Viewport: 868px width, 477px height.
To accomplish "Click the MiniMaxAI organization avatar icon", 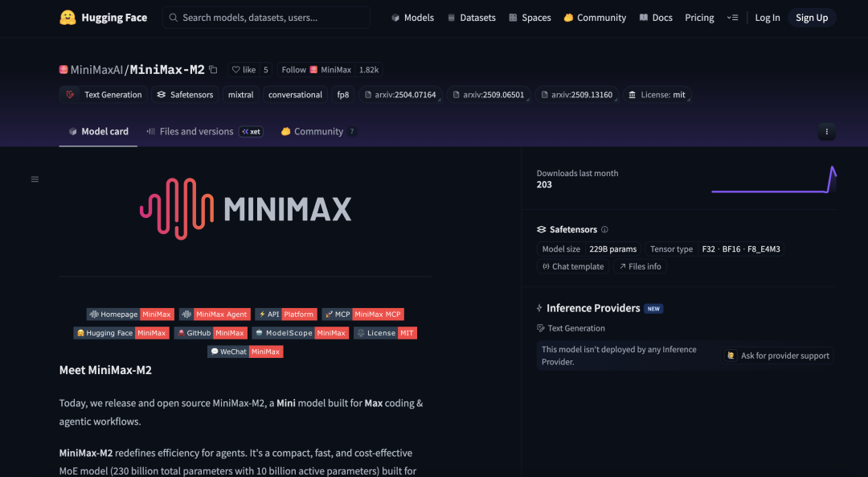I will [63, 70].
